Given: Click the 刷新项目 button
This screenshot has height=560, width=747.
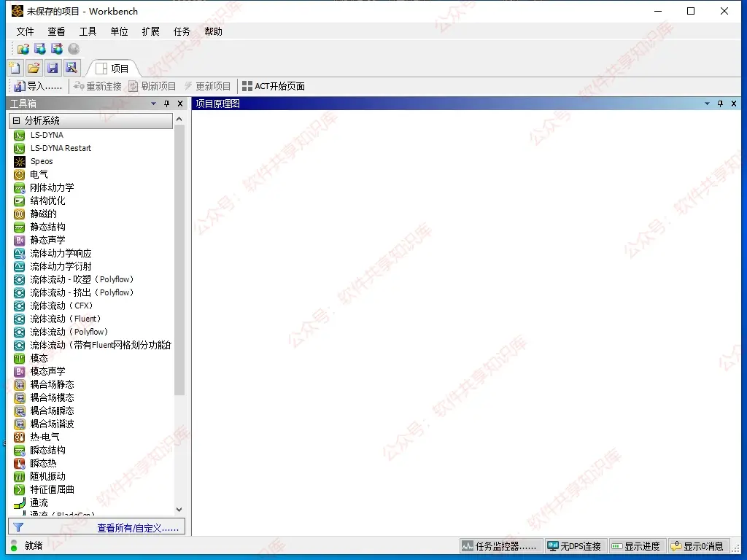Looking at the screenshot, I should 152,86.
